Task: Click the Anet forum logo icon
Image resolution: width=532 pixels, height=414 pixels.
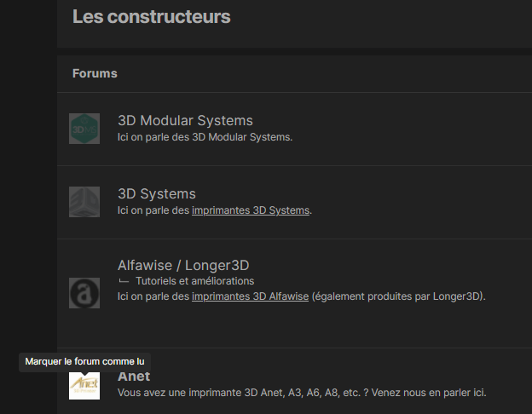Action: point(84,384)
